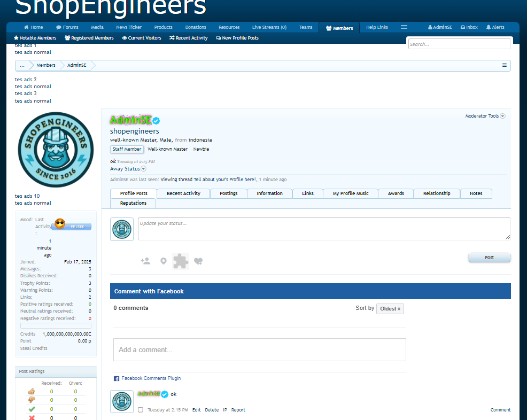The width and height of the screenshot is (527, 420).
Task: Click the Amused mood status bar
Action: [x=72, y=227]
